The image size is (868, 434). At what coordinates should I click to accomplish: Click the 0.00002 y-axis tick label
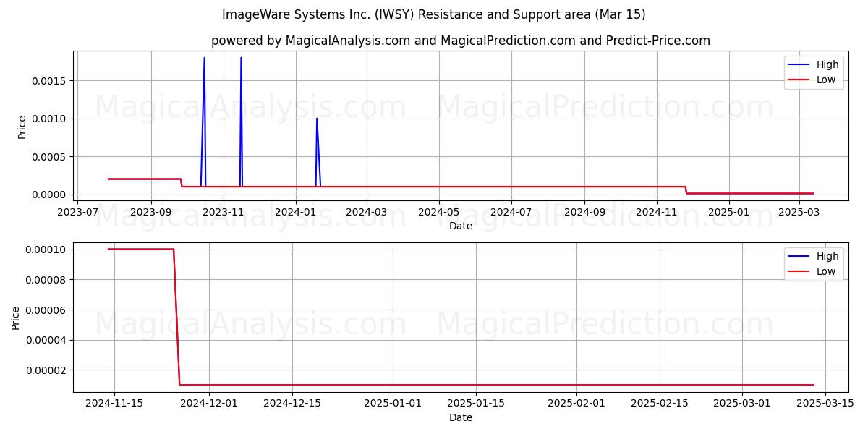(x=46, y=370)
